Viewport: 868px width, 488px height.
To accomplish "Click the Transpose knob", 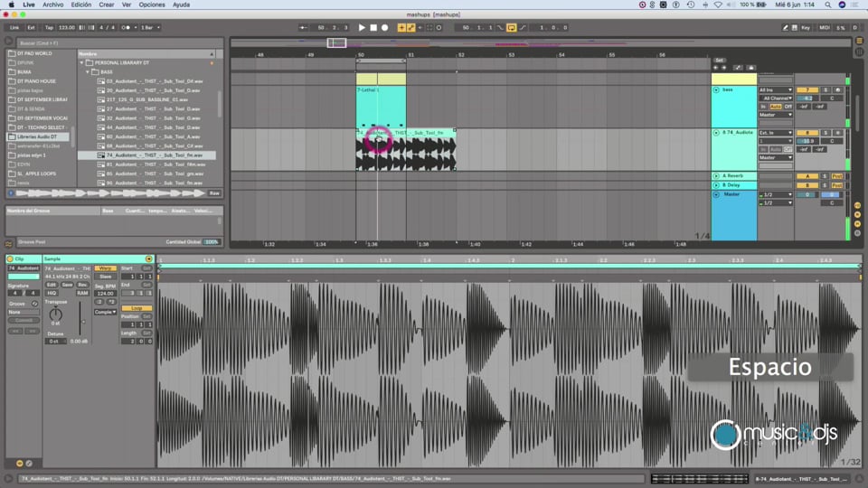I will [x=56, y=314].
